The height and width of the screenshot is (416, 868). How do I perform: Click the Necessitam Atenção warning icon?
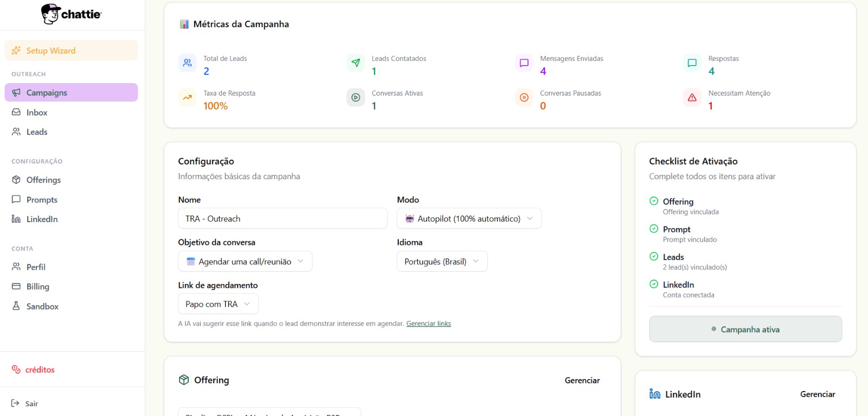[x=692, y=98]
